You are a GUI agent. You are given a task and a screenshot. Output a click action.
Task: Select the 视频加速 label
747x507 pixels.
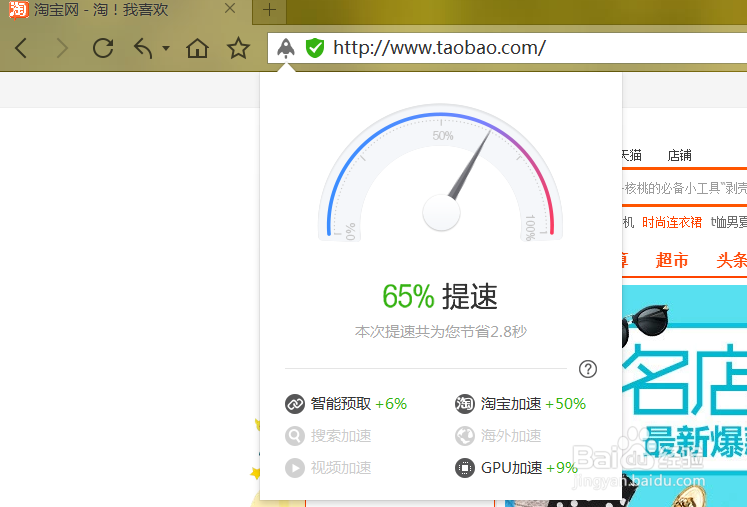(341, 468)
